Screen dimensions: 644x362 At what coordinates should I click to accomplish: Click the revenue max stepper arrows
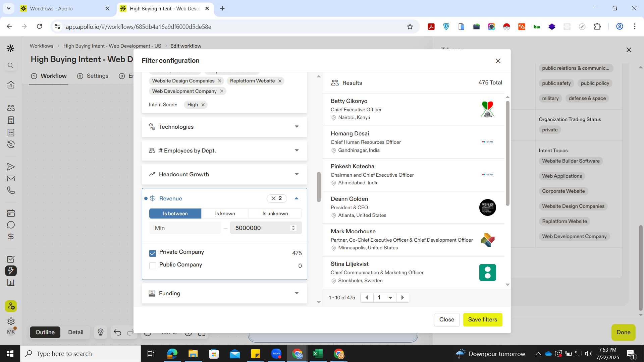pyautogui.click(x=293, y=228)
